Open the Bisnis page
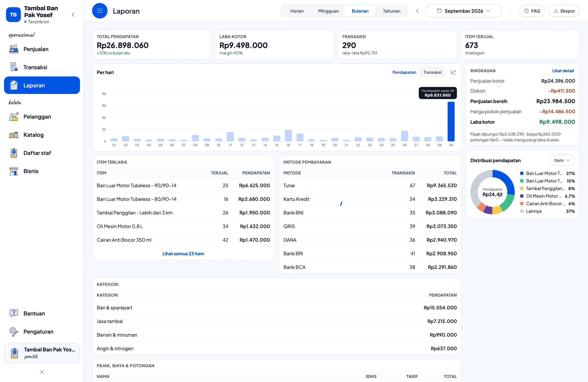Screen dimensions: 588x382 click(x=42, y=171)
